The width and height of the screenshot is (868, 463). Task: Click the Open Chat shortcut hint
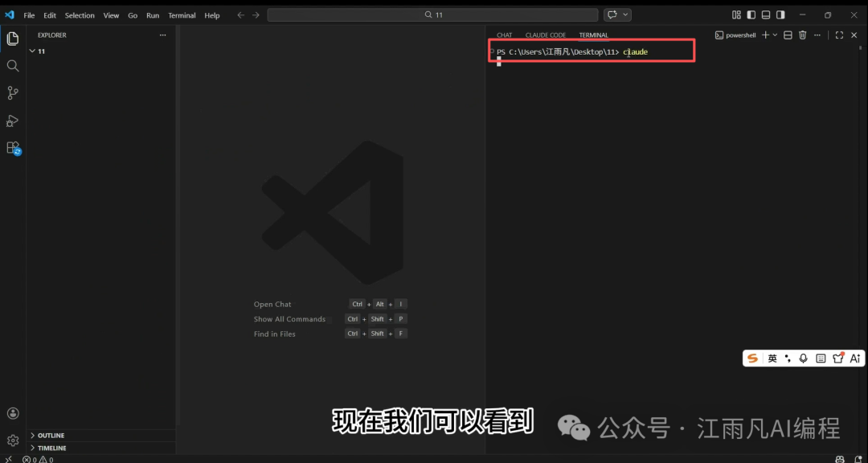point(272,304)
